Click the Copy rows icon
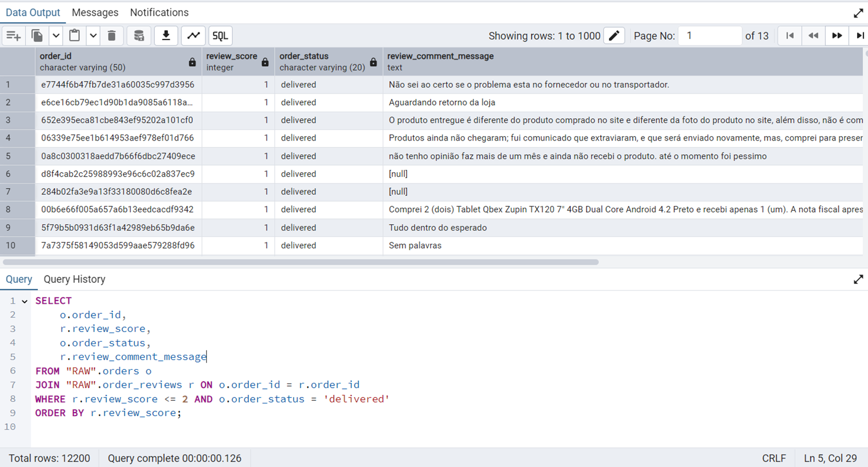 [x=37, y=36]
